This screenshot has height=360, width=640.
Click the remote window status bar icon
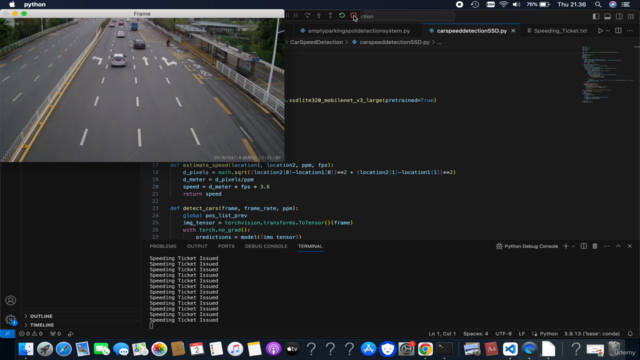(7, 333)
